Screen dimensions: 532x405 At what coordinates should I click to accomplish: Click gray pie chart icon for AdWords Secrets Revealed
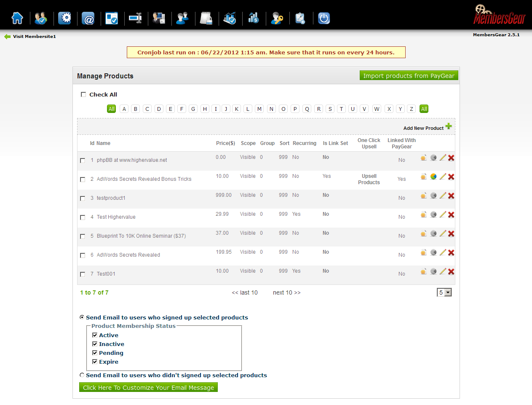433,252
